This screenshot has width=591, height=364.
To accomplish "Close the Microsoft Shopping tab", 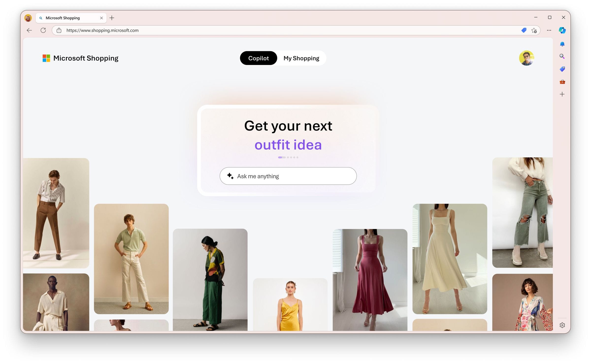I will pyautogui.click(x=101, y=18).
